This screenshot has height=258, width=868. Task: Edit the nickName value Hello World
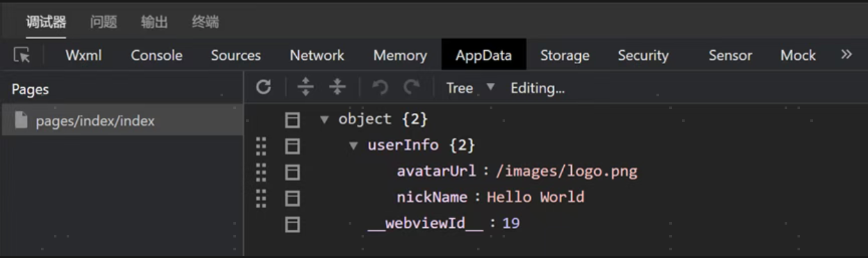click(535, 198)
